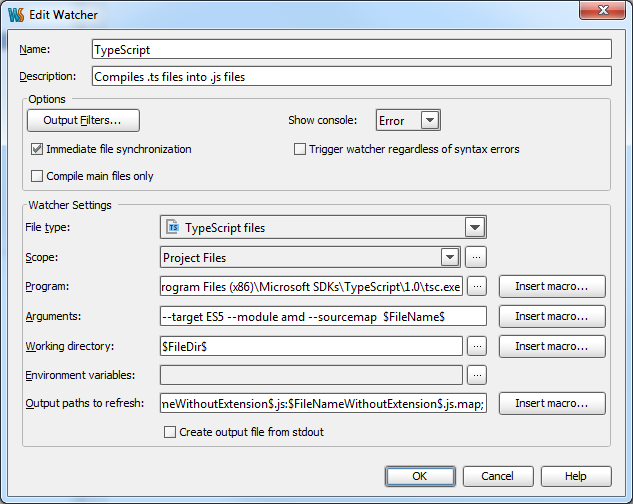Open the Show console dropdown
633x504 pixels.
(x=430, y=120)
